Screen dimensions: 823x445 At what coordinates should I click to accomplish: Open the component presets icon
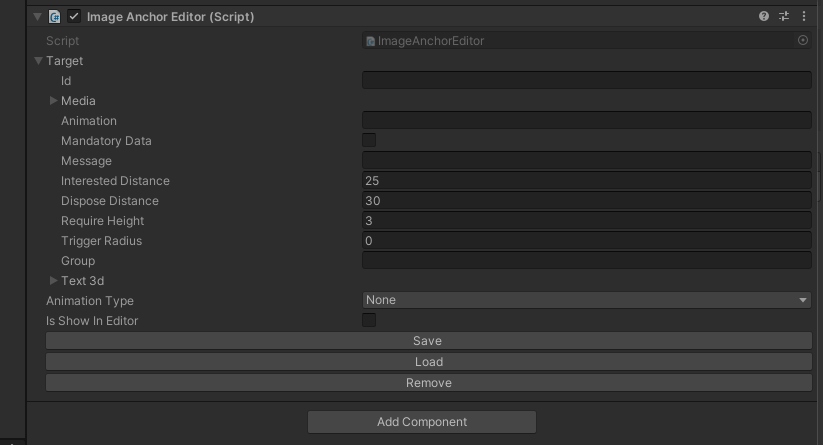(784, 17)
